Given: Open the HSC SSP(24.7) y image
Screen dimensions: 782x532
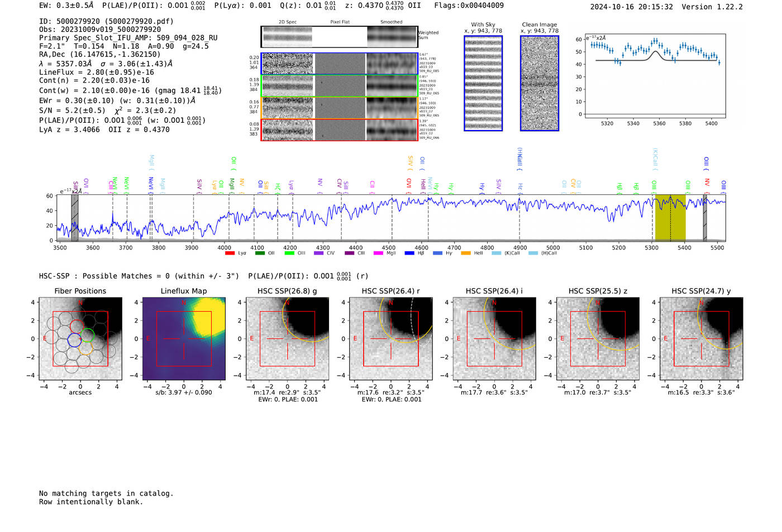Looking at the screenshot, I should (702, 338).
